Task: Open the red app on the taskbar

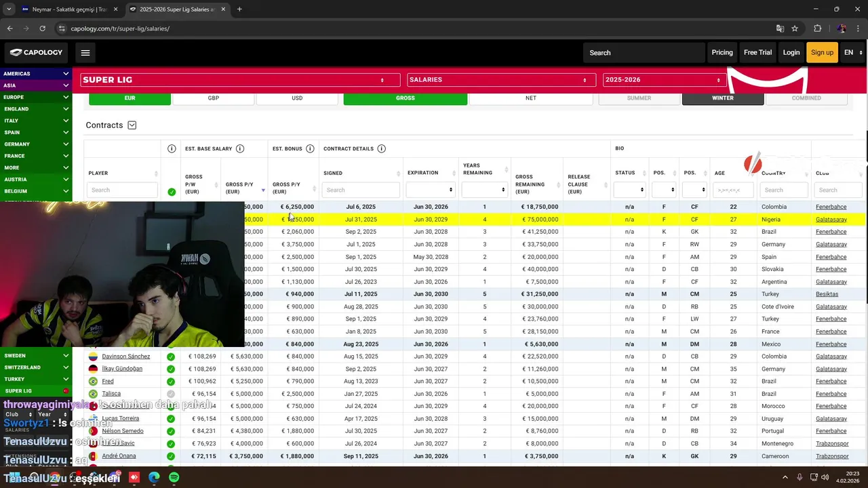Action: [x=134, y=477]
